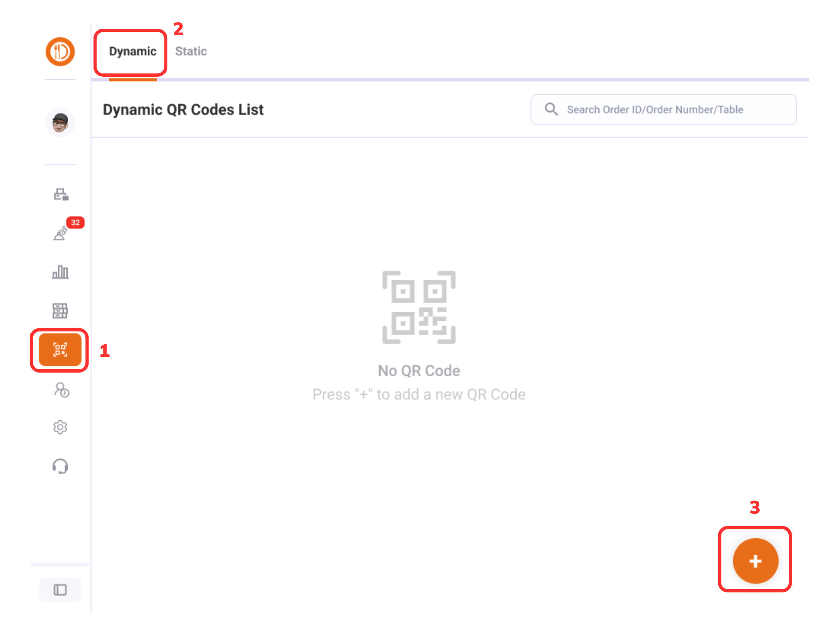Click the magnifier search icon
This screenshot has width=840, height=636.
pyautogui.click(x=551, y=109)
